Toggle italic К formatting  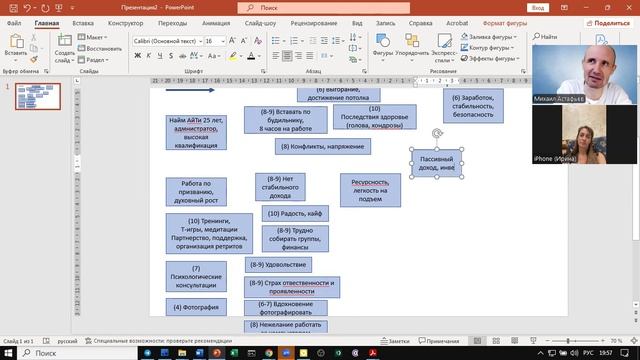[x=149, y=56]
